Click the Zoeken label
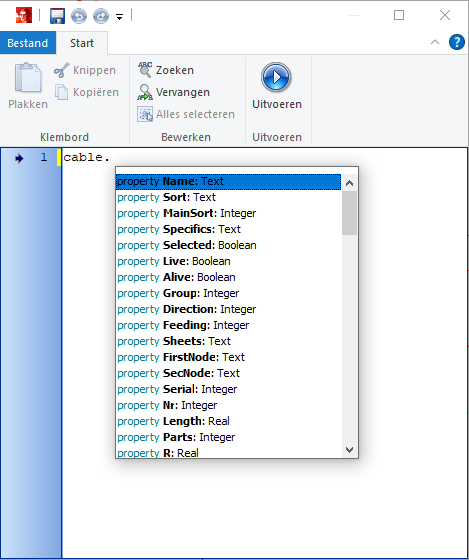 (175, 70)
